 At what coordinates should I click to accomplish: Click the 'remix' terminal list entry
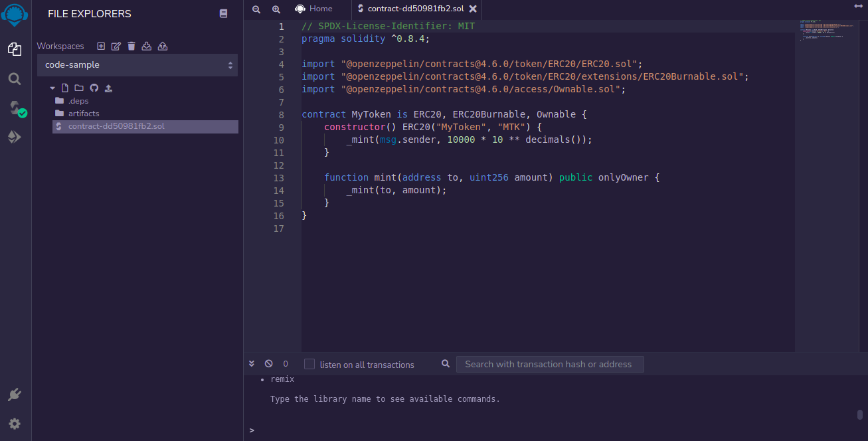click(x=282, y=379)
